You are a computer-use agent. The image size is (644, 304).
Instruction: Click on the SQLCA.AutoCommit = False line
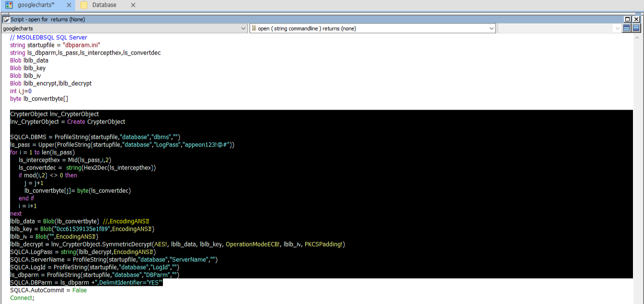[48, 290]
